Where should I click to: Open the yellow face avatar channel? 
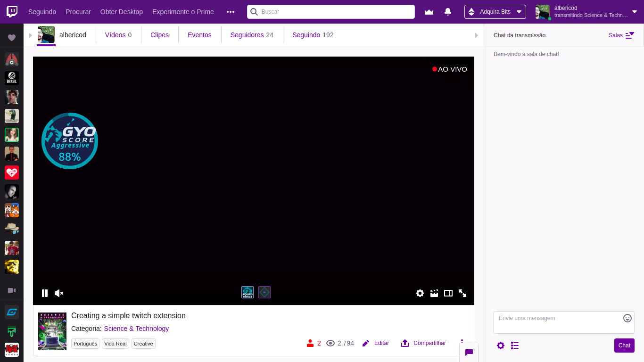(12, 267)
